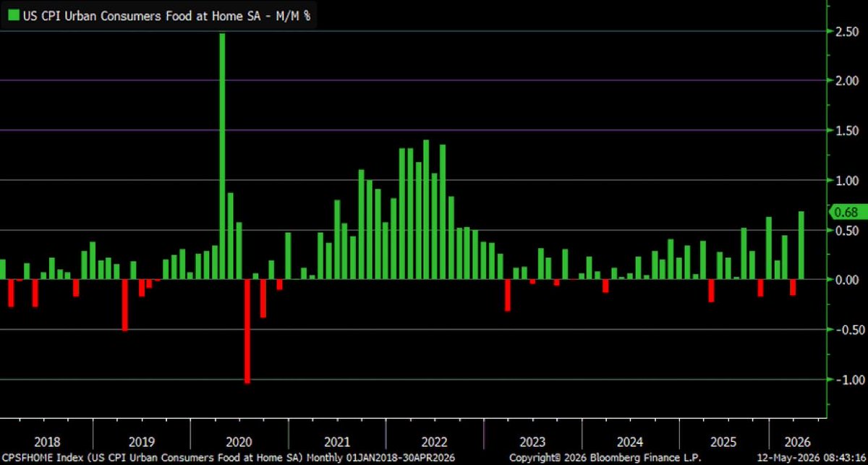Screen dimensions: 868x465
Task: Click the 0.50 y-axis label
Action: click(846, 230)
